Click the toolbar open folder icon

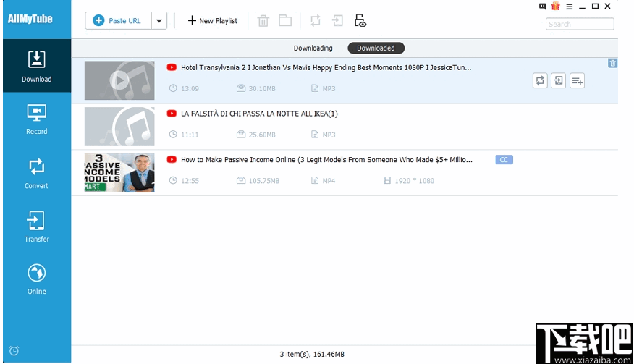click(285, 20)
